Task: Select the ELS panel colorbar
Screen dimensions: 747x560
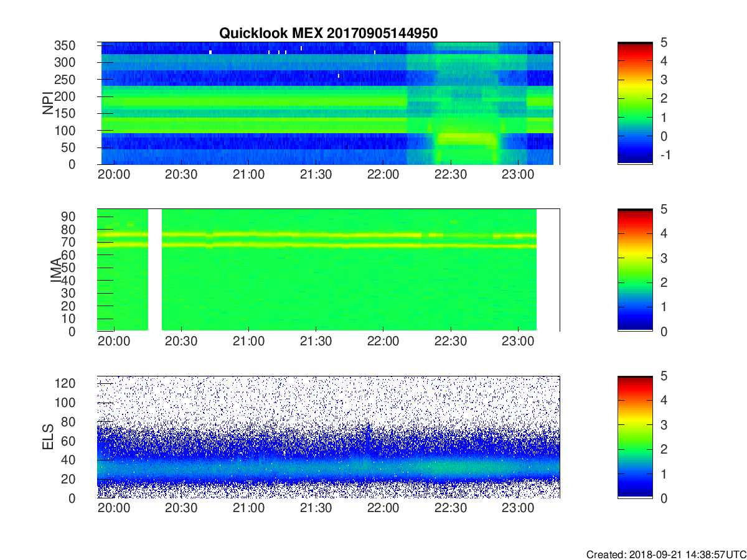Action: tap(635, 437)
